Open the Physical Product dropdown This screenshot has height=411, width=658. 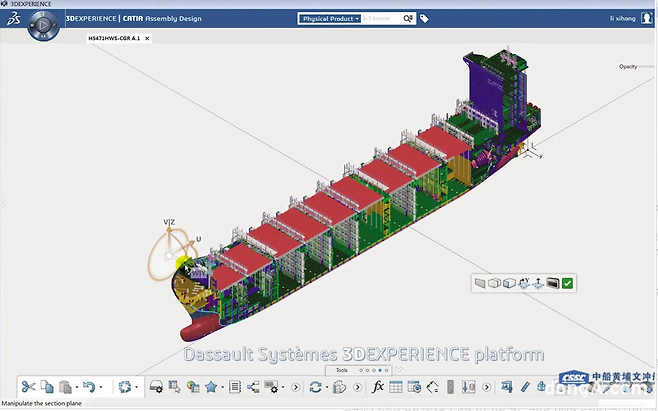[331, 18]
